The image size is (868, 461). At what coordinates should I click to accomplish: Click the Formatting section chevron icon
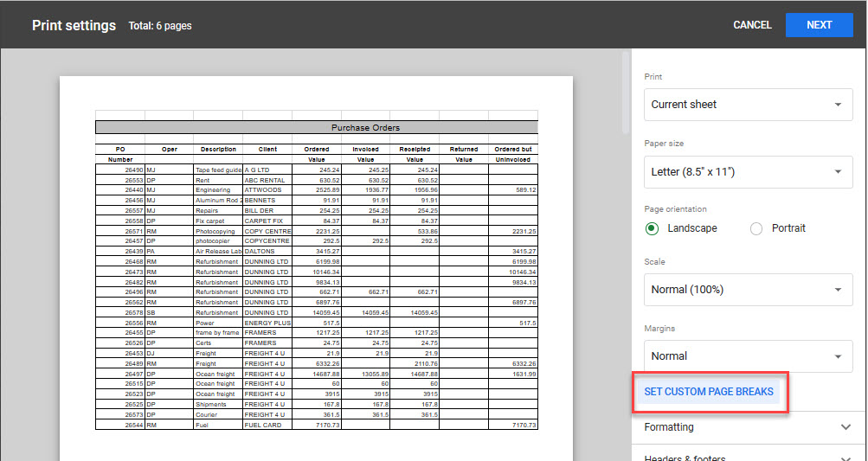pyautogui.click(x=845, y=427)
